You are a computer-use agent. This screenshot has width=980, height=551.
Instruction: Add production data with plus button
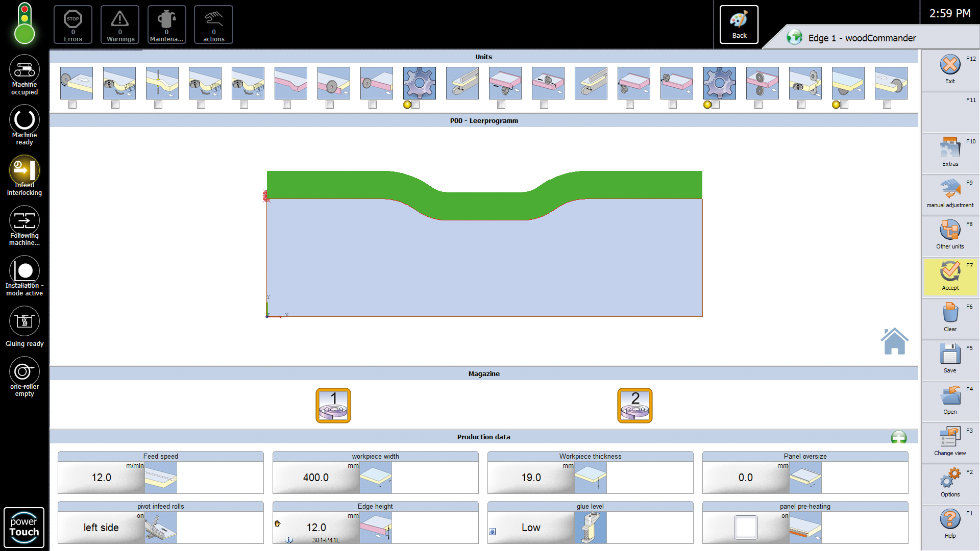coord(898,437)
